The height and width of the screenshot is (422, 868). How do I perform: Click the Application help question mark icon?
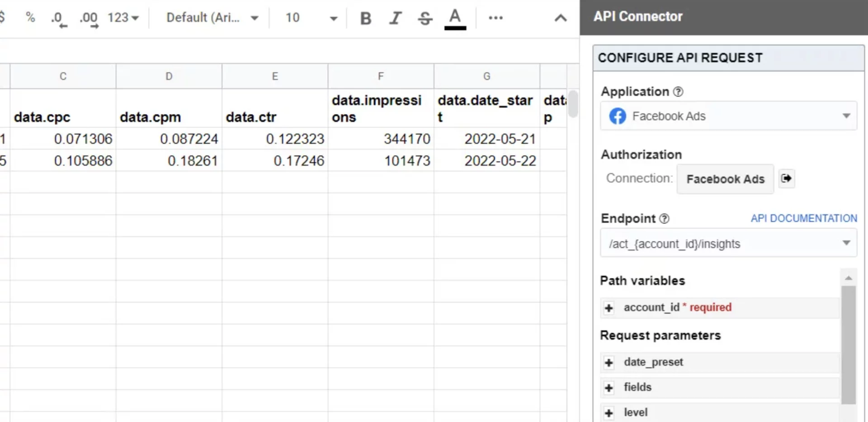[678, 92]
